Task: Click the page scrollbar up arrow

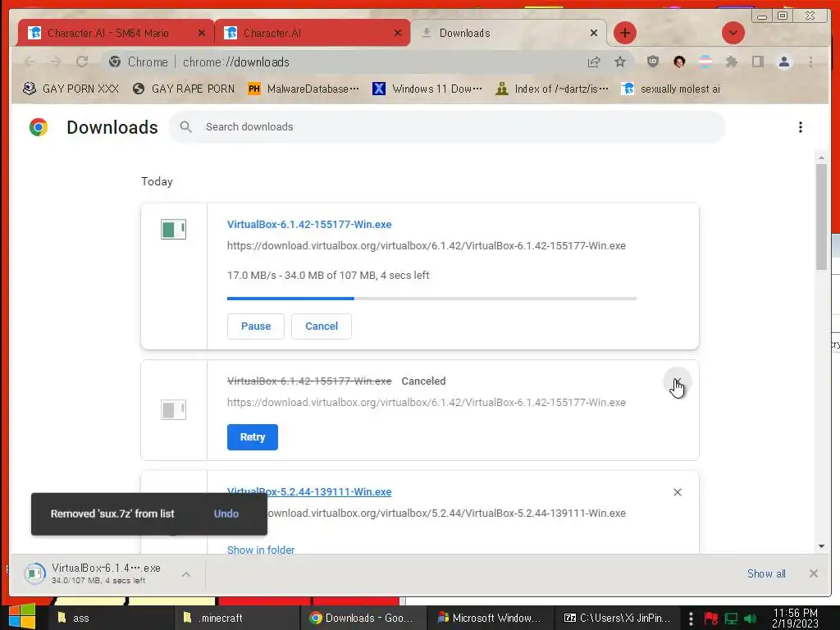Action: 821,157
